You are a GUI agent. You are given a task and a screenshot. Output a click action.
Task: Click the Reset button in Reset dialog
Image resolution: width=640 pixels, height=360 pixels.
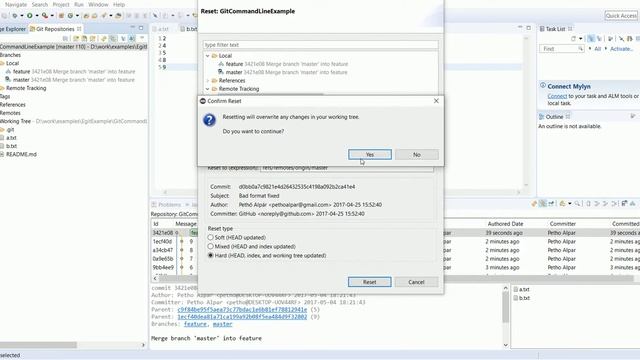click(370, 282)
